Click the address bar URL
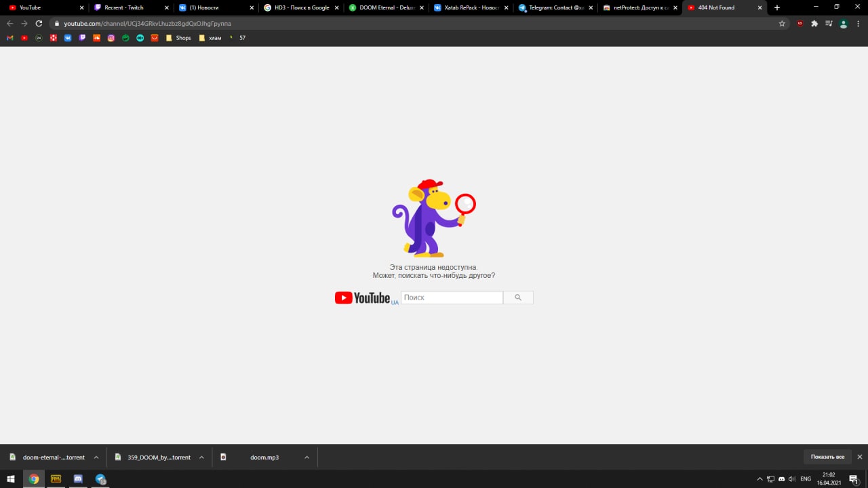 click(147, 23)
